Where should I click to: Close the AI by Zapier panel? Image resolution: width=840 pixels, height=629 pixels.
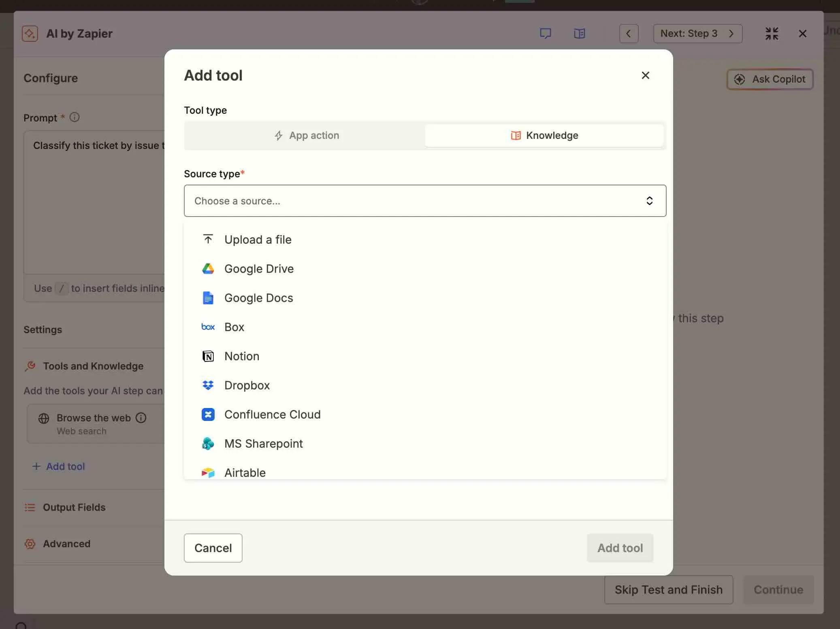[802, 34]
